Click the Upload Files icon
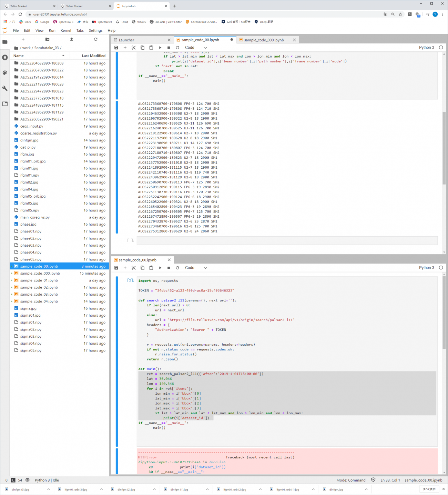The image size is (448, 495). 72,39
